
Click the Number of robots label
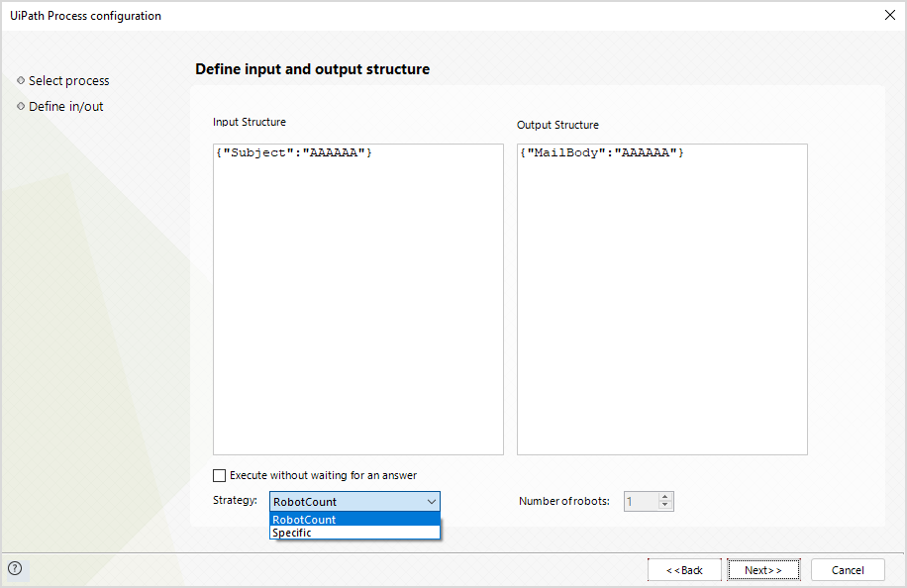564,501
